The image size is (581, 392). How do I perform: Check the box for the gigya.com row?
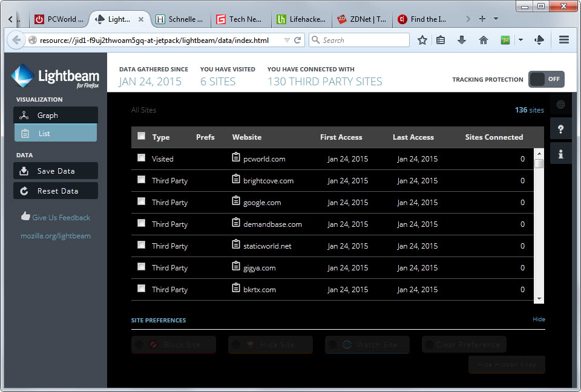click(x=141, y=267)
